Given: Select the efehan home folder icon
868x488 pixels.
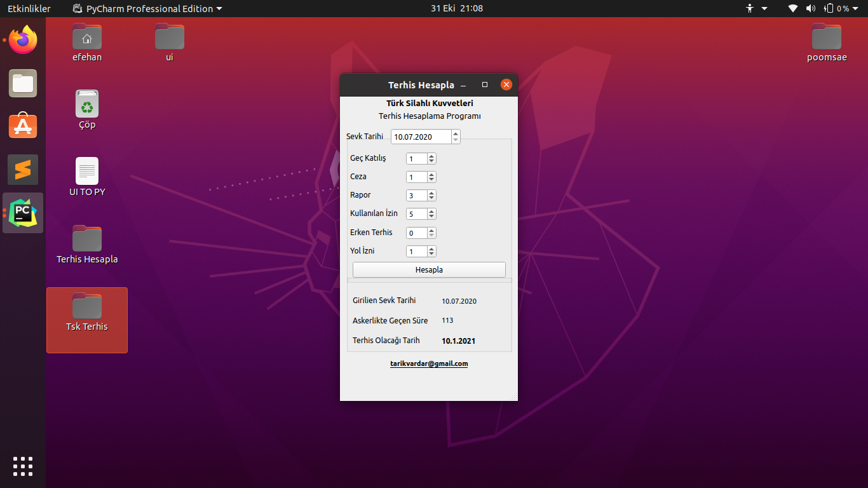Looking at the screenshot, I should click(87, 43).
